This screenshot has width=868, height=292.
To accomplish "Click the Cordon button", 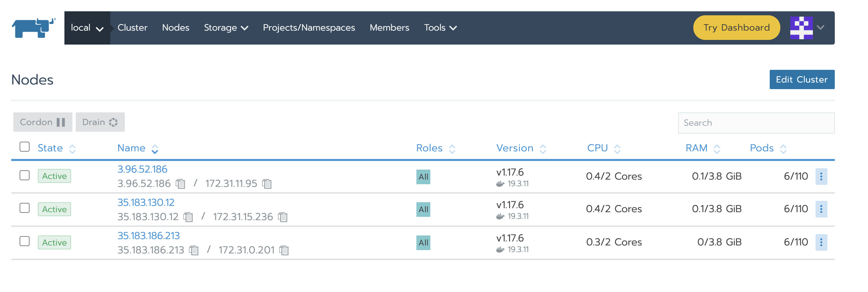I will 43,122.
